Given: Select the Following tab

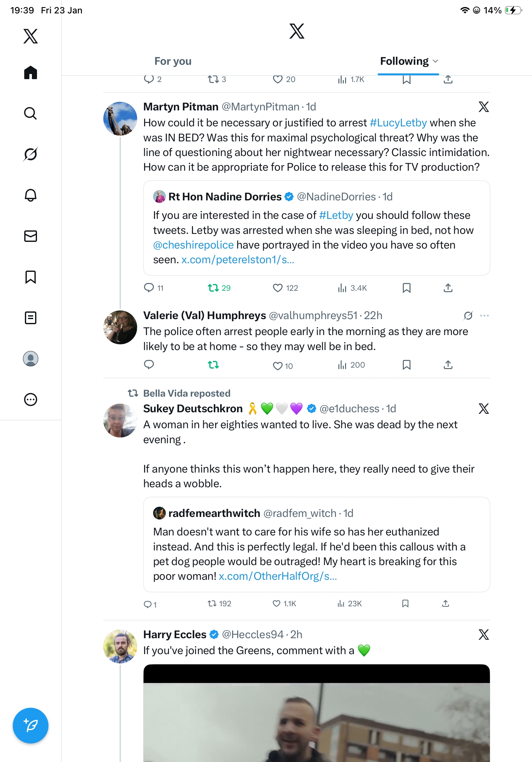Looking at the screenshot, I should (404, 61).
